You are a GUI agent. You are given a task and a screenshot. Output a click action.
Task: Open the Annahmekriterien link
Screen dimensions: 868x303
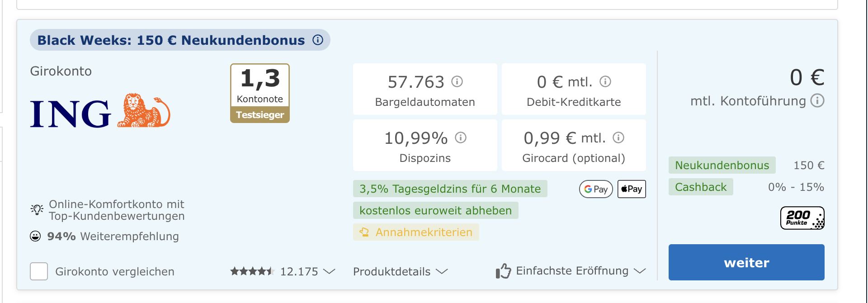416,232
